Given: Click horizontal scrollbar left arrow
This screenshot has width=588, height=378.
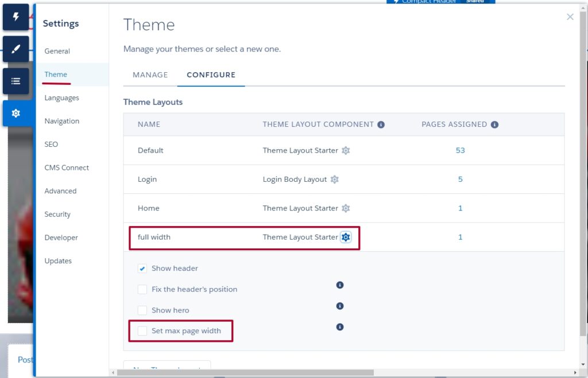Looking at the screenshot, I should click(x=113, y=373).
